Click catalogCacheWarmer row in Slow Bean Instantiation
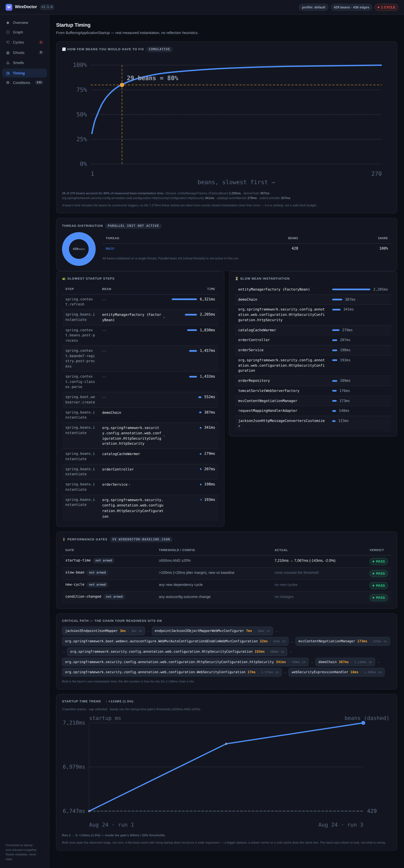This screenshot has height=868, width=404. pos(313,330)
